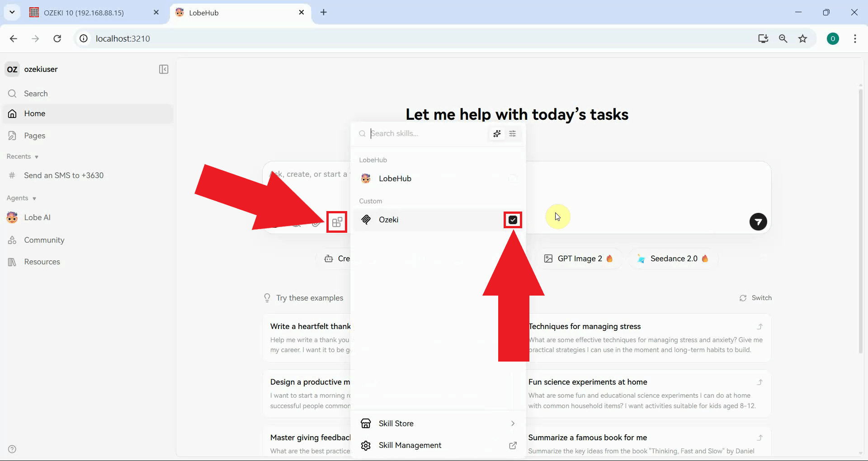The image size is (868, 461).
Task: Click the Skill Management gear icon
Action: [x=366, y=445]
